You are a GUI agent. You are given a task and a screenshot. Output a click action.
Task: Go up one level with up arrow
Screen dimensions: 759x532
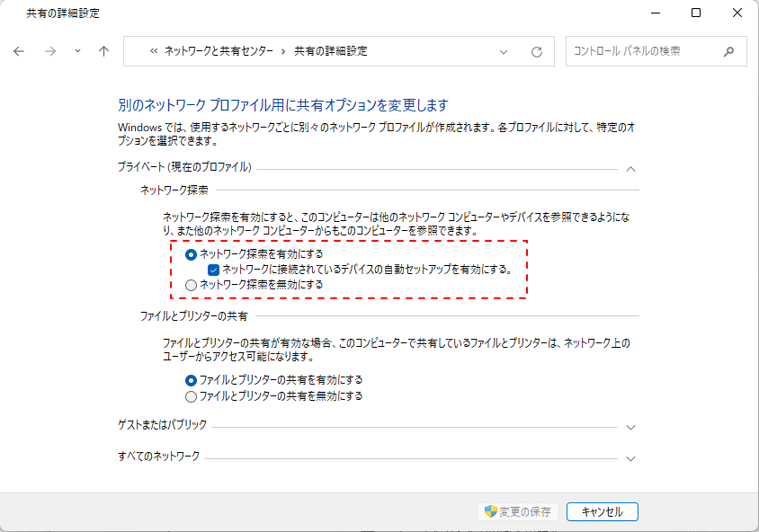point(103,51)
